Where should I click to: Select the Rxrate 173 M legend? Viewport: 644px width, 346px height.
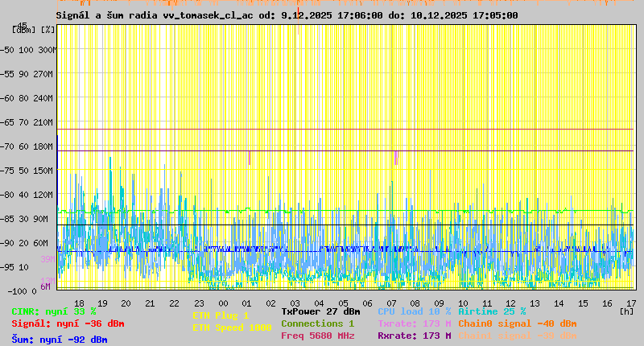pos(414,336)
